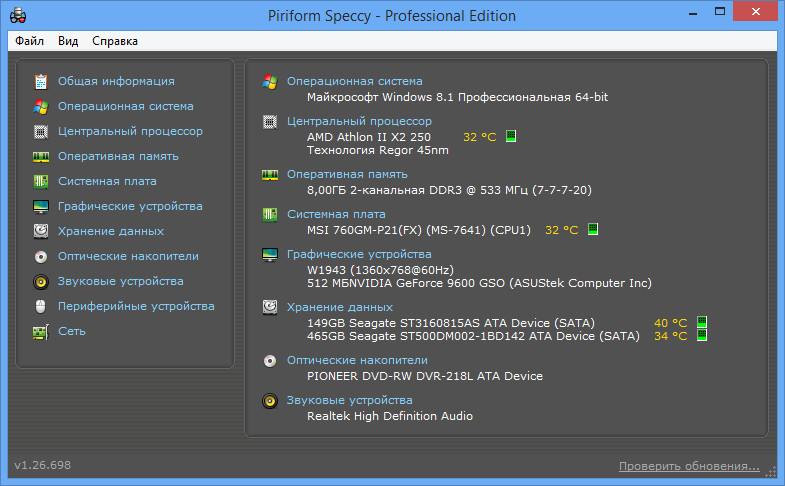Image resolution: width=785 pixels, height=486 pixels.
Task: Follow the Оперативная память heading link in the summary
Action: pos(347,174)
